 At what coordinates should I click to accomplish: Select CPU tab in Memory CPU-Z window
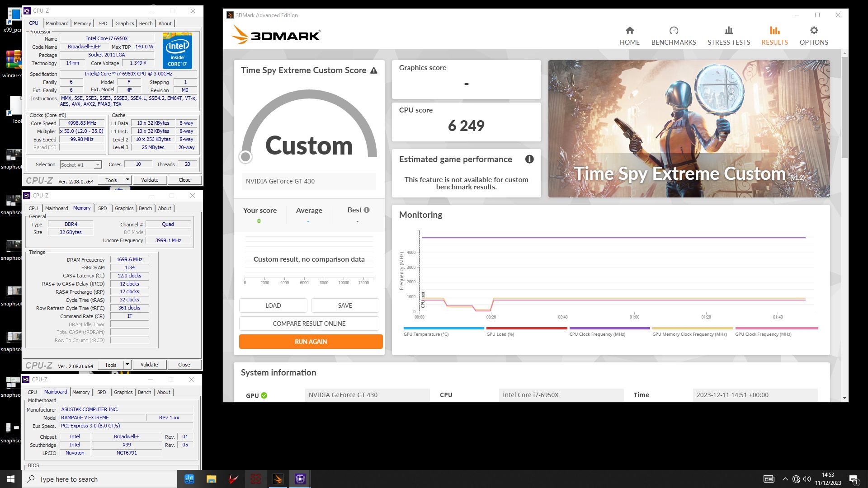(33, 208)
